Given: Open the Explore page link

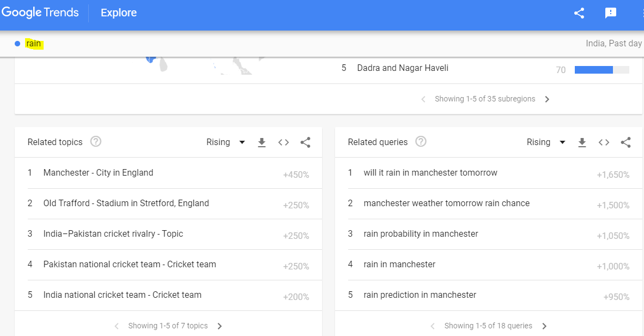Looking at the screenshot, I should [x=119, y=13].
